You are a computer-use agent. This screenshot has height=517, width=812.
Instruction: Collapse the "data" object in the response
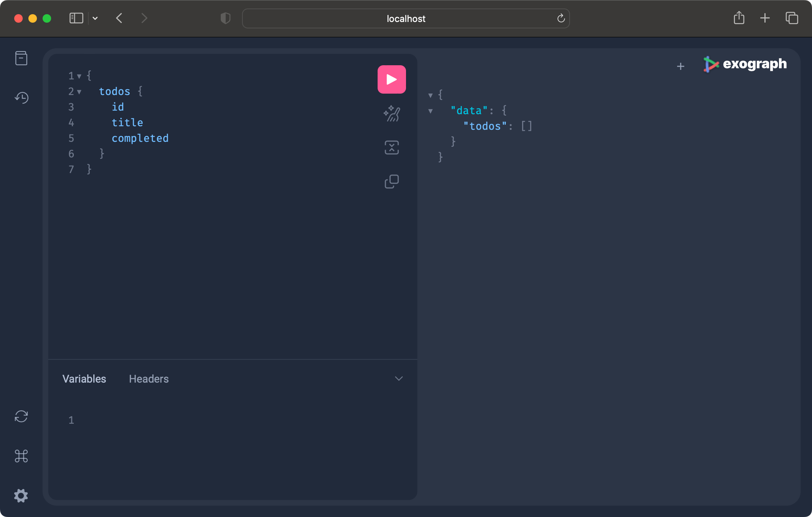[x=430, y=111]
